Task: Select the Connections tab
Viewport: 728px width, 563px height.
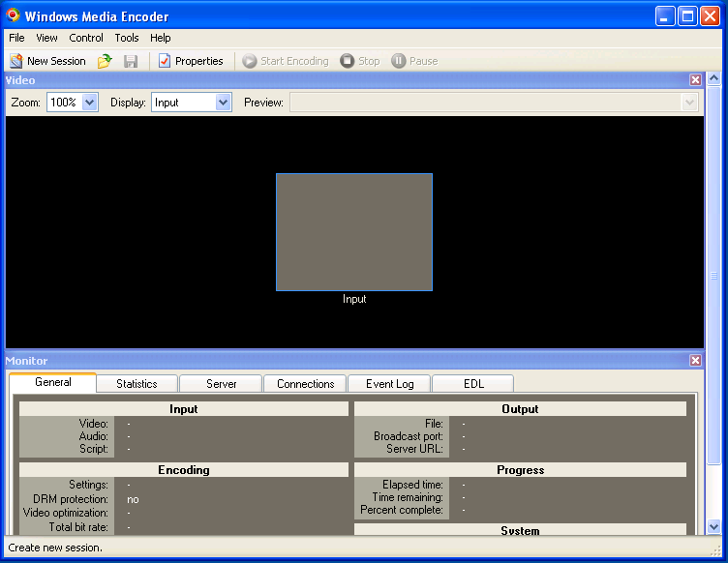Action: [305, 384]
